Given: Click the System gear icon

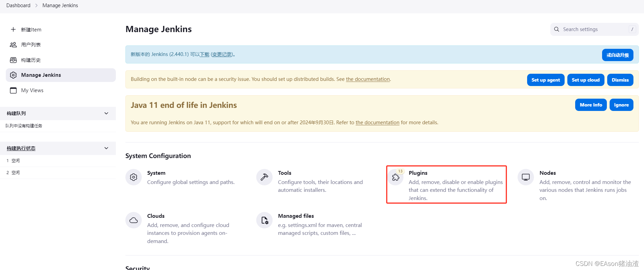Looking at the screenshot, I should click(134, 177).
